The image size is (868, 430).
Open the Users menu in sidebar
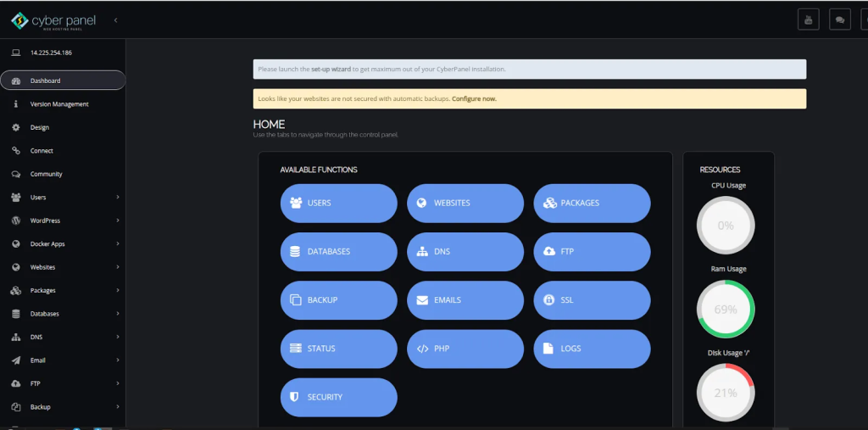[38, 198]
